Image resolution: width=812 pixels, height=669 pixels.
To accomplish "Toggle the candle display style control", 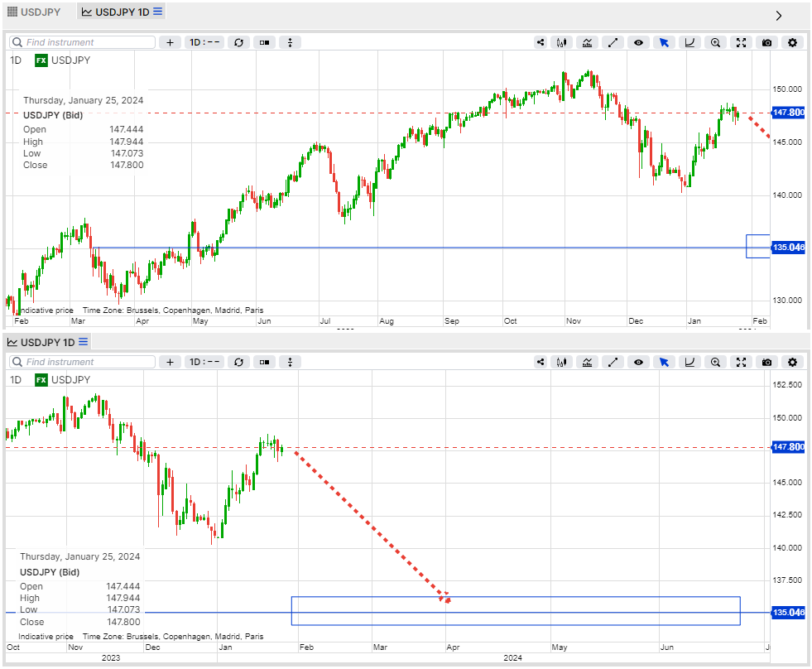I will [264, 42].
